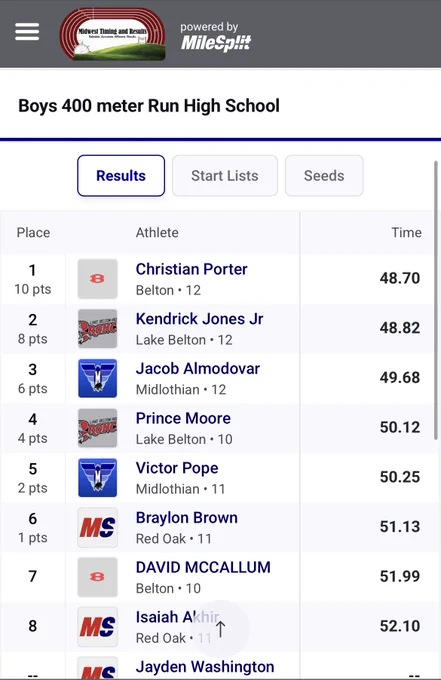Open Jayden Washington athlete profile
The height and width of the screenshot is (680, 441).
pyautogui.click(x=205, y=667)
